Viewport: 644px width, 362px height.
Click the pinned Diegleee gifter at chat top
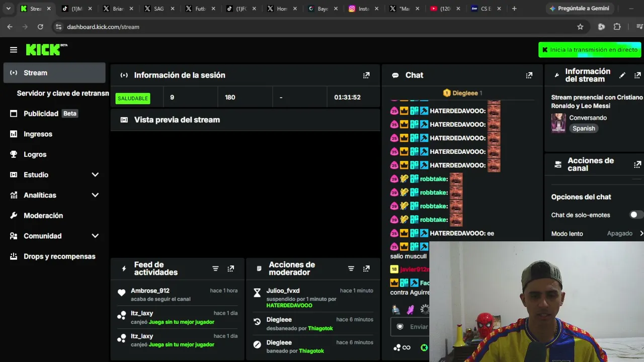click(462, 93)
